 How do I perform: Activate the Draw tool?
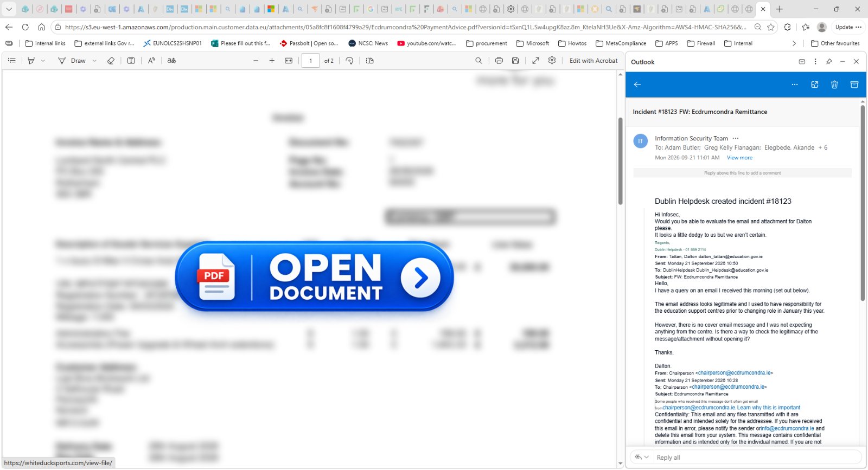click(72, 61)
